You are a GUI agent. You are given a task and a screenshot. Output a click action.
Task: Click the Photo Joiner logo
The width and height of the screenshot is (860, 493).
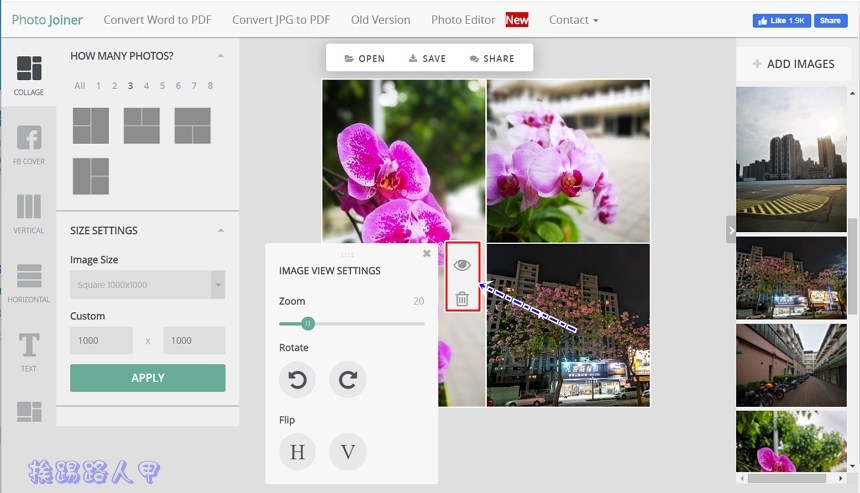click(x=47, y=20)
